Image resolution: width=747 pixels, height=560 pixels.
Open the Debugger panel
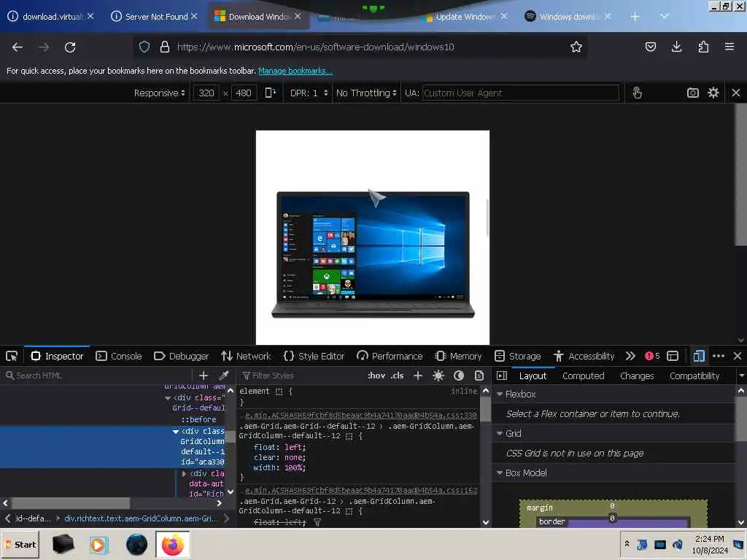coord(181,356)
